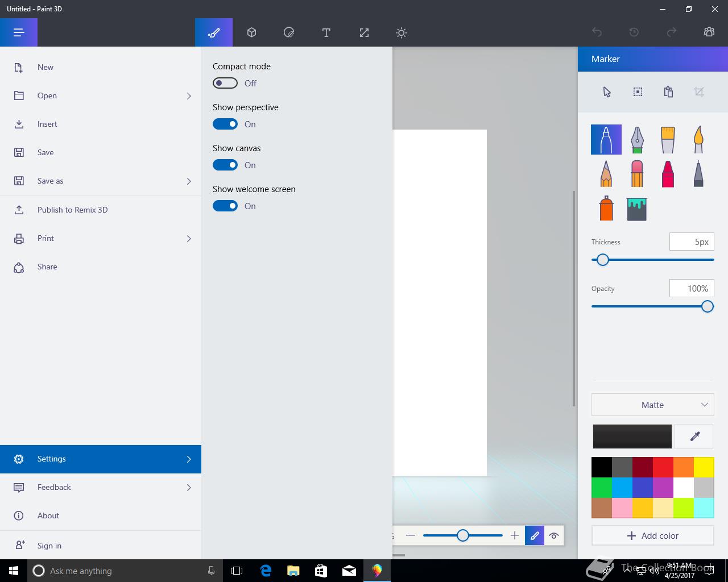728x582 pixels.
Task: Open the 3D objects cube tool
Action: [251, 32]
